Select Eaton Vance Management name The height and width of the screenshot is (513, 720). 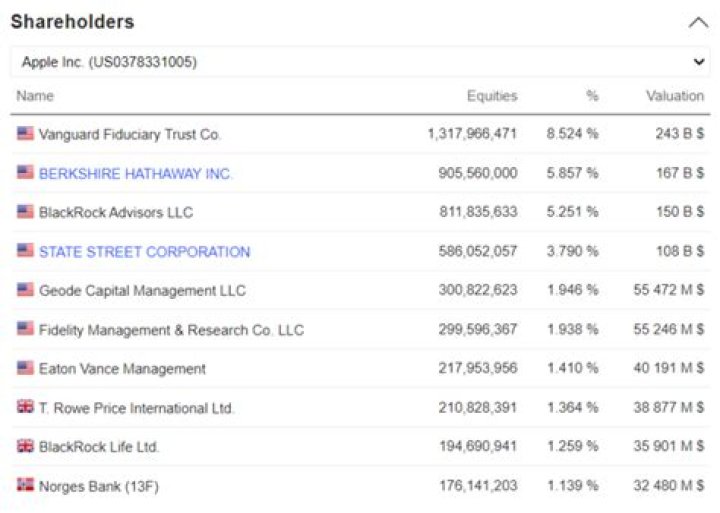pos(122,369)
